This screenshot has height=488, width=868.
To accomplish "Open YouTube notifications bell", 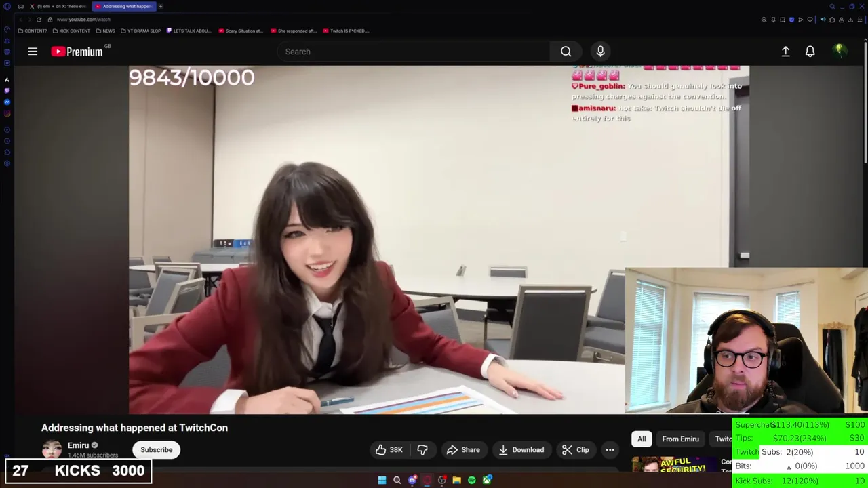I will point(810,52).
